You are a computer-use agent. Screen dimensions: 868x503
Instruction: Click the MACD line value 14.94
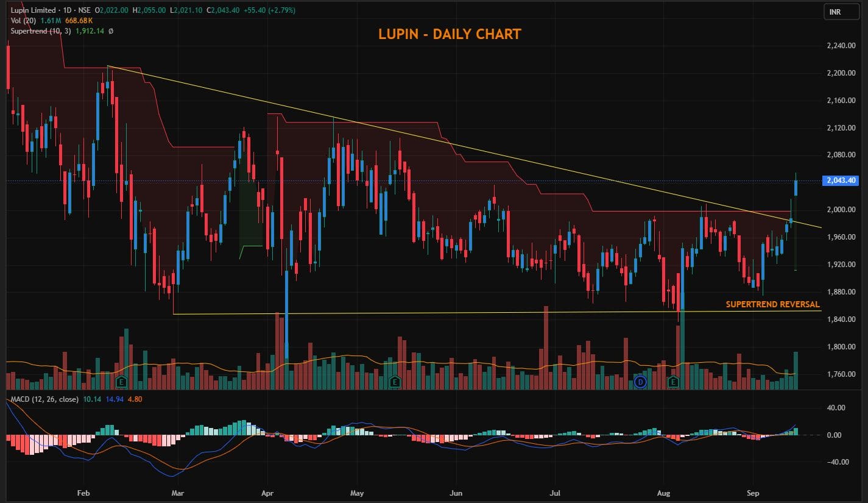115,400
